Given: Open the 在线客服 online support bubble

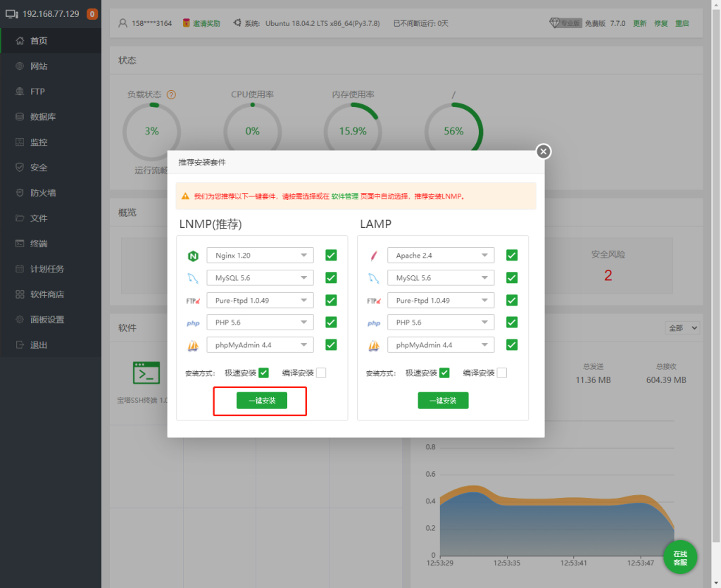Looking at the screenshot, I should click(x=679, y=558).
